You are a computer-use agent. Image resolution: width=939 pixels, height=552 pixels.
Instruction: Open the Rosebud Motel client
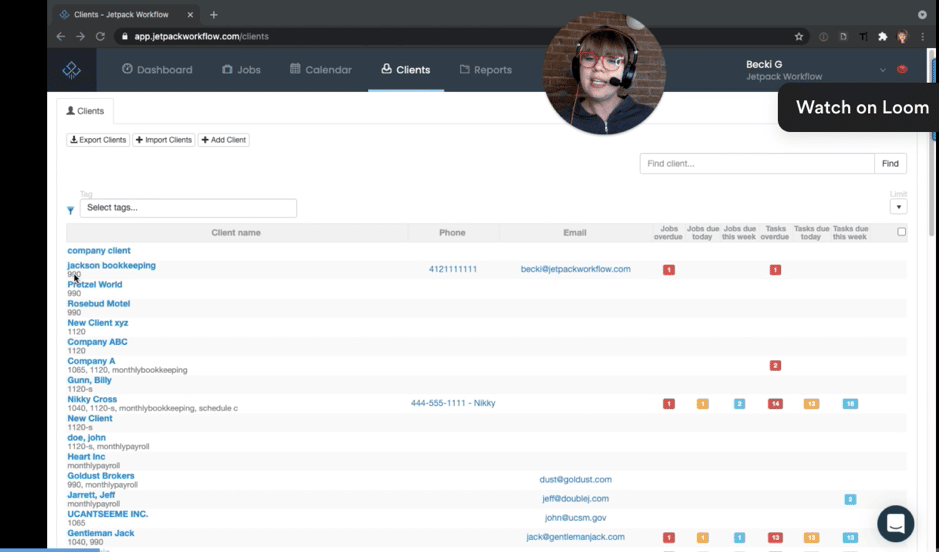[99, 304]
